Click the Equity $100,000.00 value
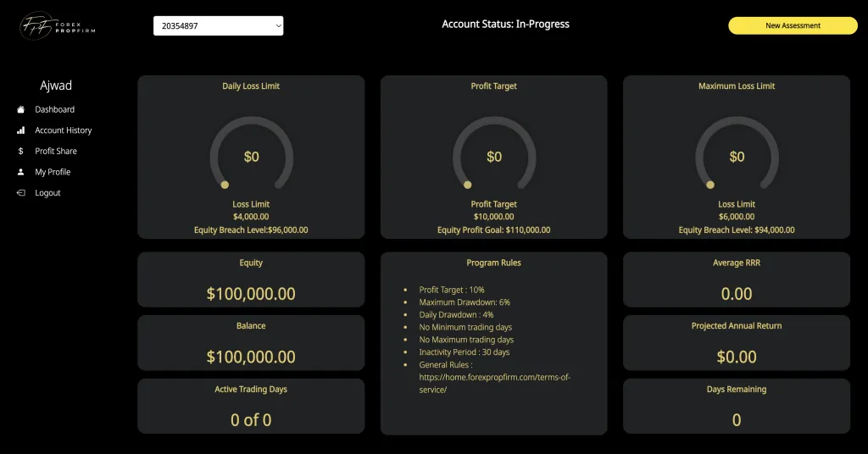 pyautogui.click(x=251, y=294)
